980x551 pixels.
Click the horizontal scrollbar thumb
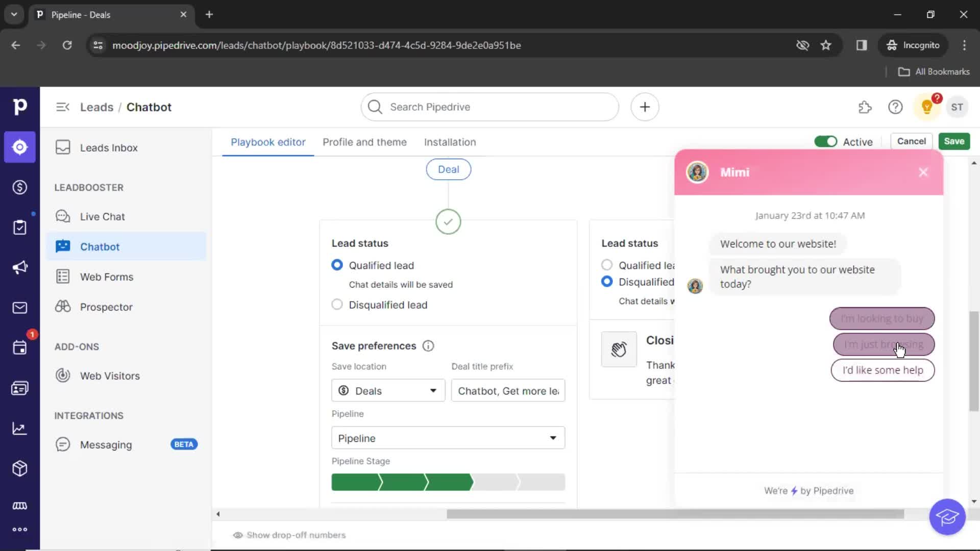pos(675,514)
